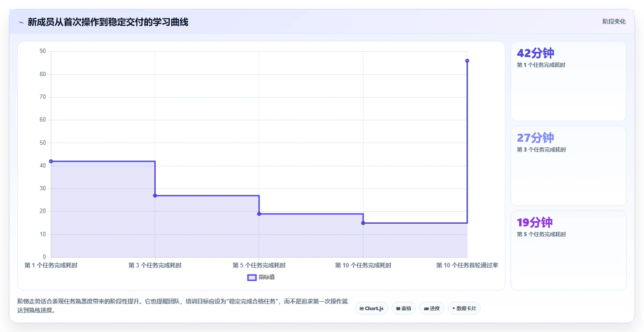Select the 27分钟 data card
Image resolution: width=644 pixels, height=332 pixels.
click(x=568, y=166)
